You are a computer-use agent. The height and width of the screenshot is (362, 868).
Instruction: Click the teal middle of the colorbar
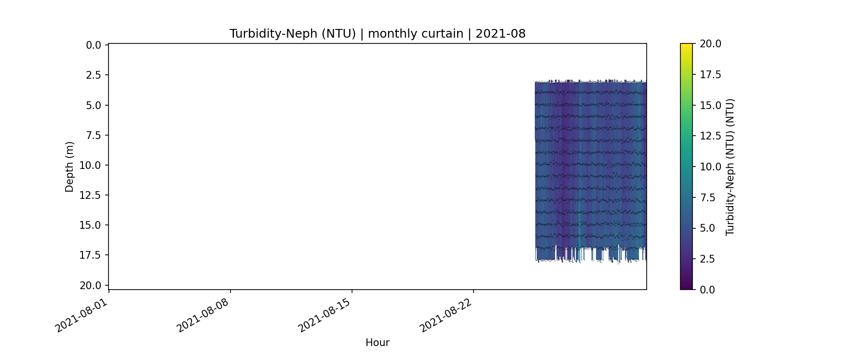click(686, 167)
